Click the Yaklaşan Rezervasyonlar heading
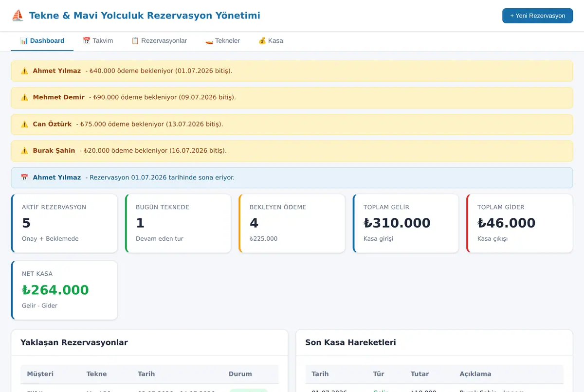Viewport: 584px width, 392px height. (74, 342)
